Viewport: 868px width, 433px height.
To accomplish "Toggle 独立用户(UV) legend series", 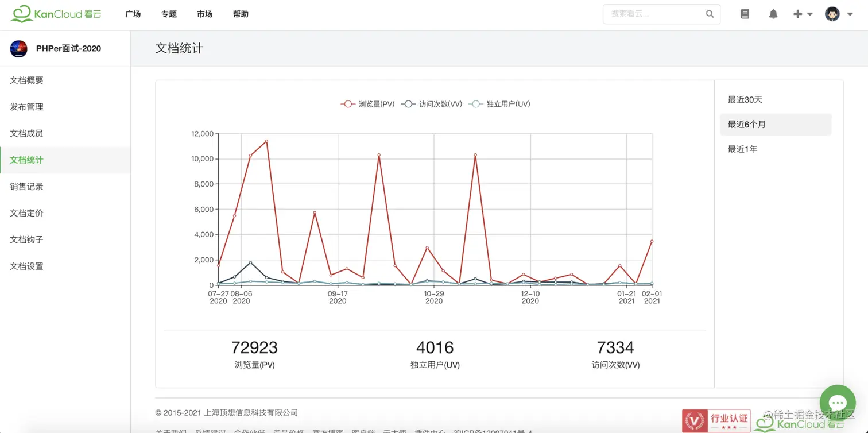I will click(499, 104).
